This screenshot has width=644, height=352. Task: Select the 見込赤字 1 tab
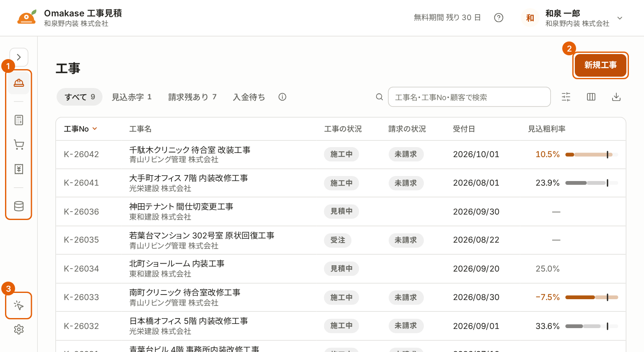pyautogui.click(x=132, y=97)
